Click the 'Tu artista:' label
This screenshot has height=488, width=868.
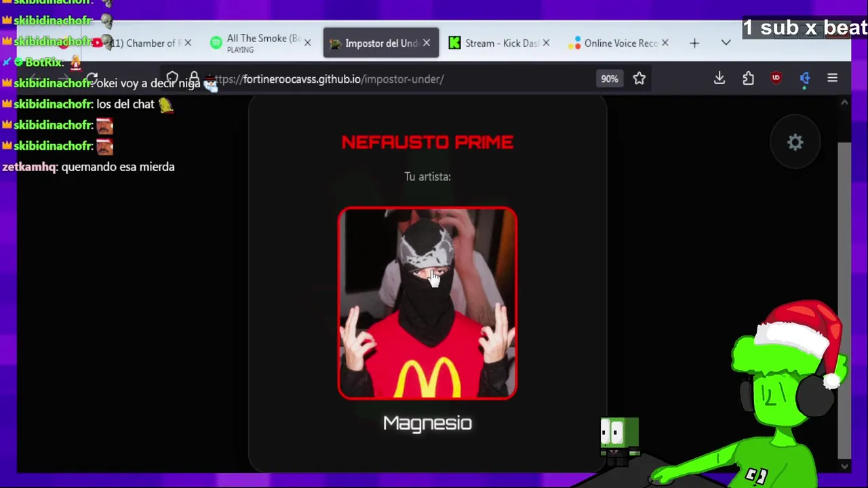427,177
